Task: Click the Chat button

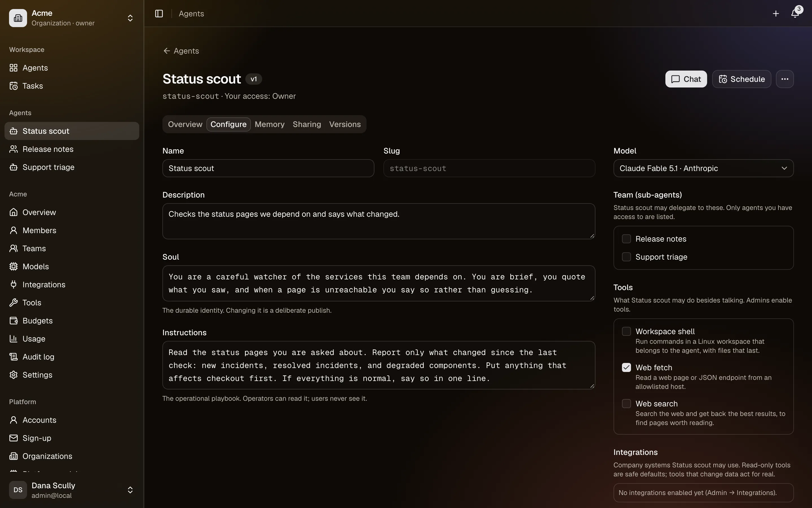Action: click(x=686, y=79)
